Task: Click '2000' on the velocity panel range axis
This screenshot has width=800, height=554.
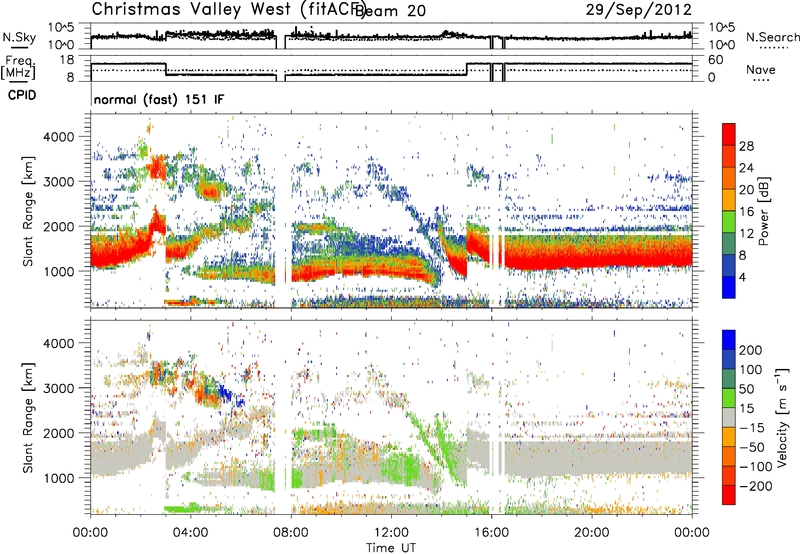Action: pyautogui.click(x=61, y=433)
